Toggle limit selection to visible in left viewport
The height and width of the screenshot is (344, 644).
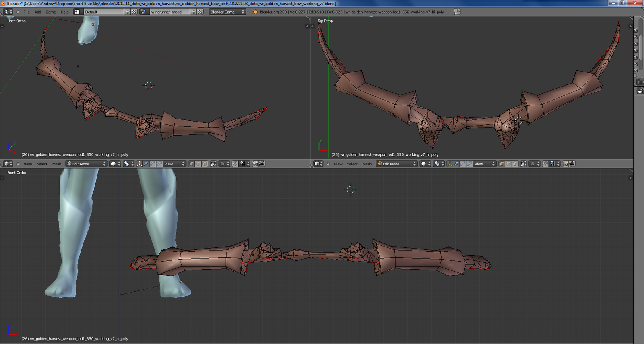213,164
